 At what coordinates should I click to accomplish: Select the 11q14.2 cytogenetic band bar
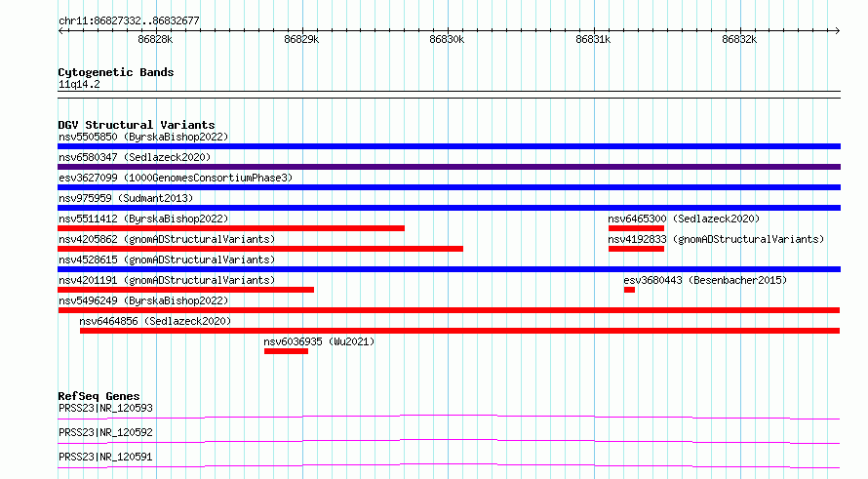click(x=449, y=95)
